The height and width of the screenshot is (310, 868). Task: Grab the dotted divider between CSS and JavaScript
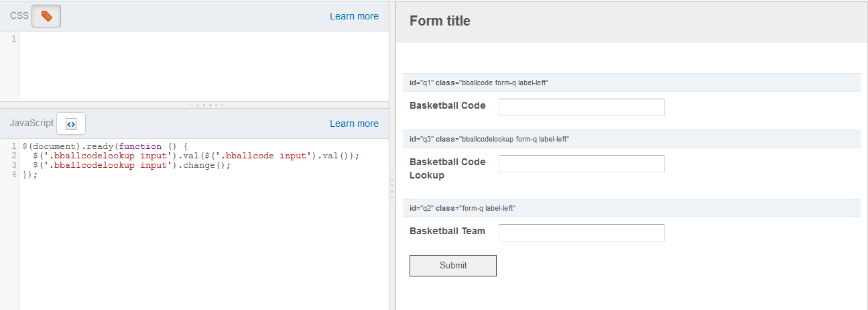pos(208,105)
